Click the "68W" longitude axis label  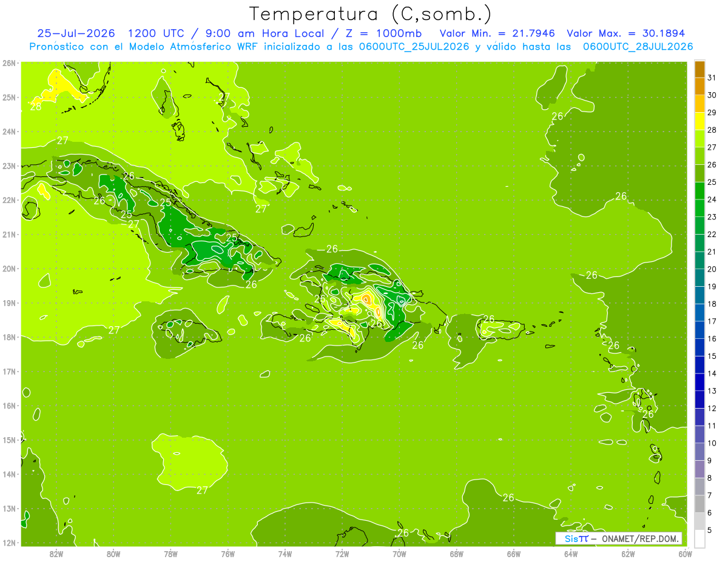(457, 554)
